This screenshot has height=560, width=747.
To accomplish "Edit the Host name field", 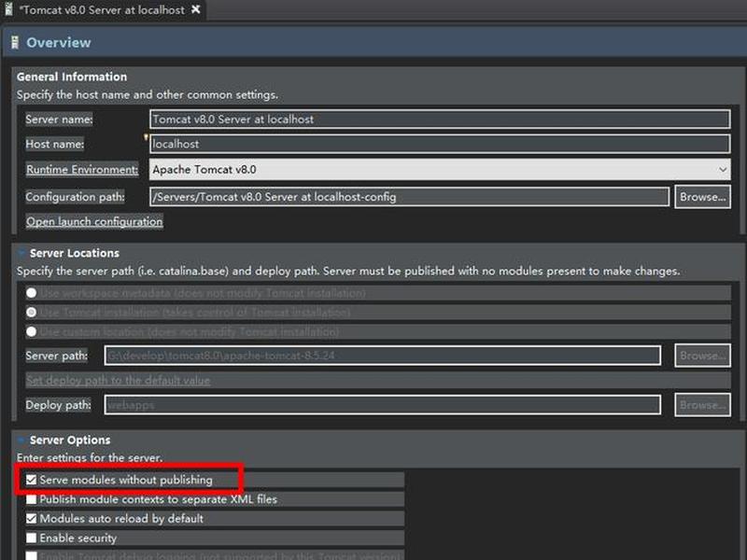I will pyautogui.click(x=440, y=144).
